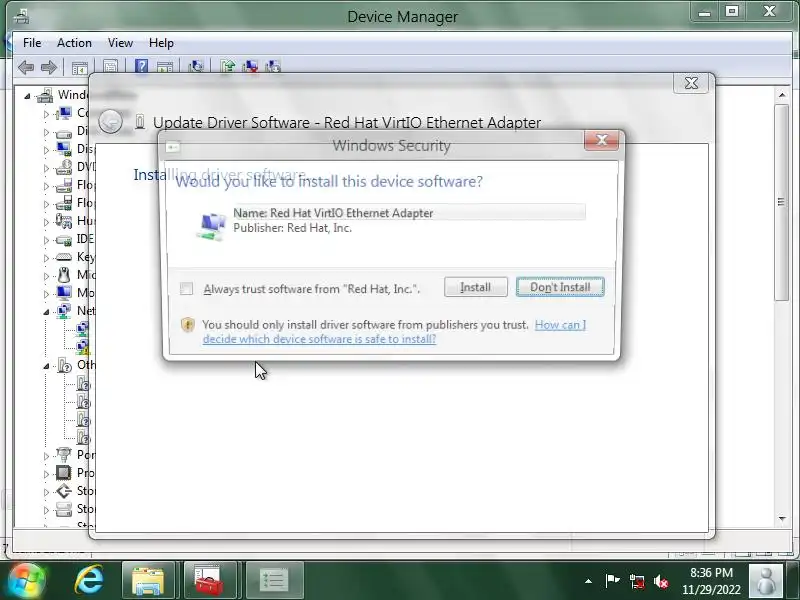
Task: Select the Human Interface Devices category icon
Action: 64,221
